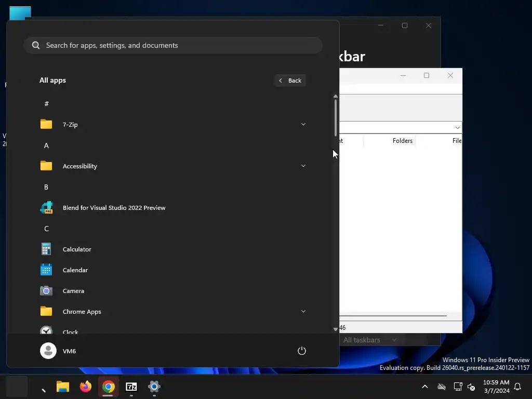The image size is (532, 399).
Task: Click the search magnifier icon
Action: pyautogui.click(x=36, y=45)
